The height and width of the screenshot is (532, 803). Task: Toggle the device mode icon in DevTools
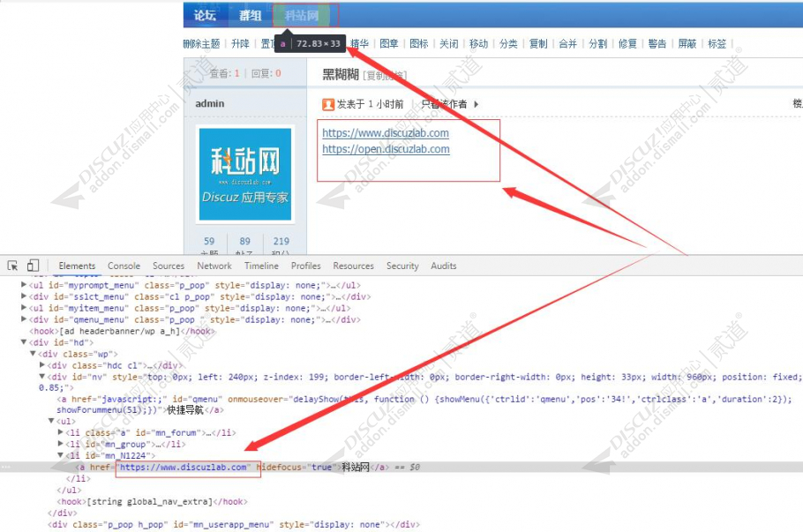tap(33, 266)
